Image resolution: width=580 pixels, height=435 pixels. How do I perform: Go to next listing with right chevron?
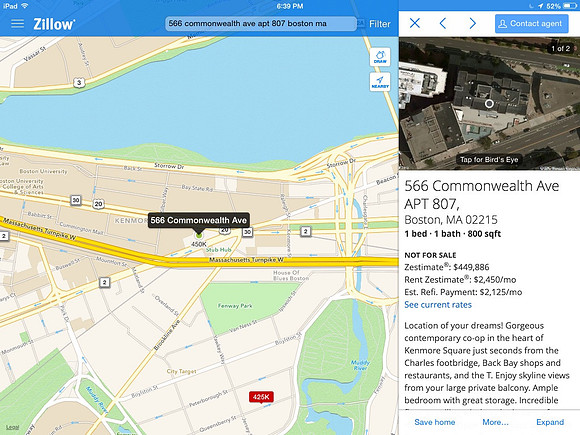[x=472, y=23]
